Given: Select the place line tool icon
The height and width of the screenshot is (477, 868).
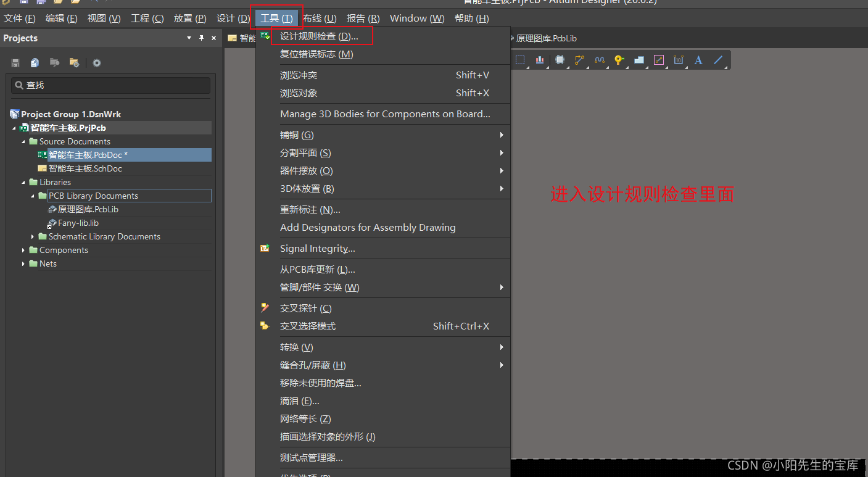Looking at the screenshot, I should click(x=718, y=60).
